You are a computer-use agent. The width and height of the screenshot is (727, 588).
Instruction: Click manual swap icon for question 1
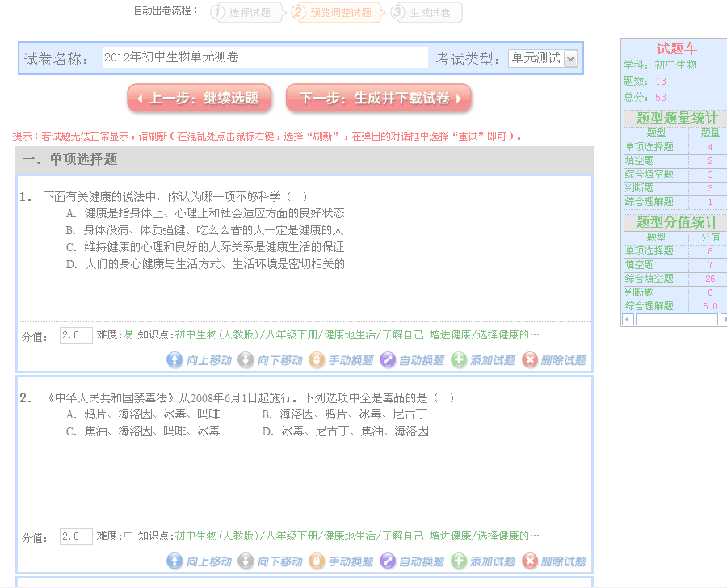(x=317, y=360)
